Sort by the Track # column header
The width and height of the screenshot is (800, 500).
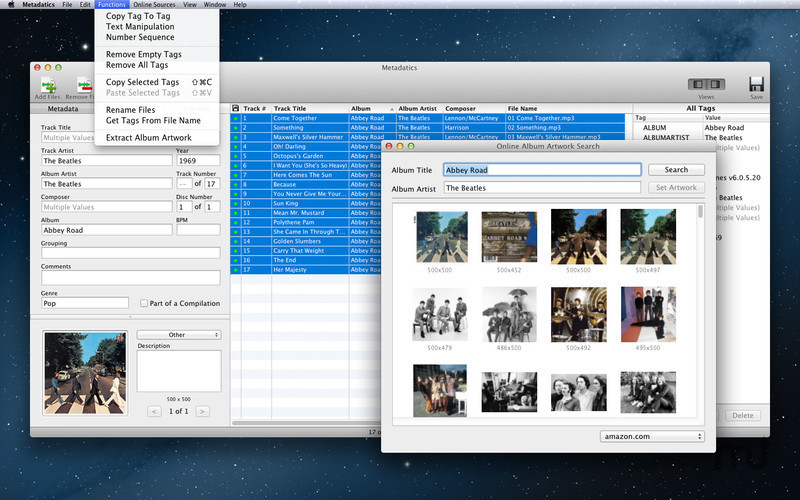click(x=255, y=108)
